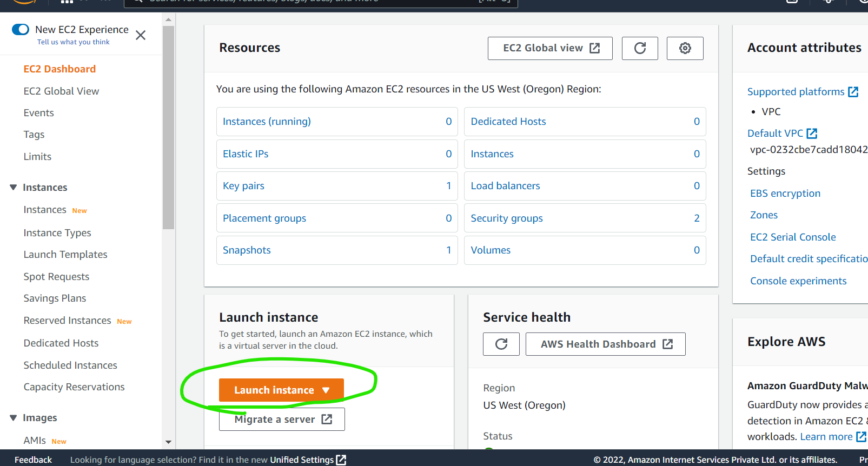Go to EC2 Global View in sidebar
The image size is (868, 466).
(61, 91)
